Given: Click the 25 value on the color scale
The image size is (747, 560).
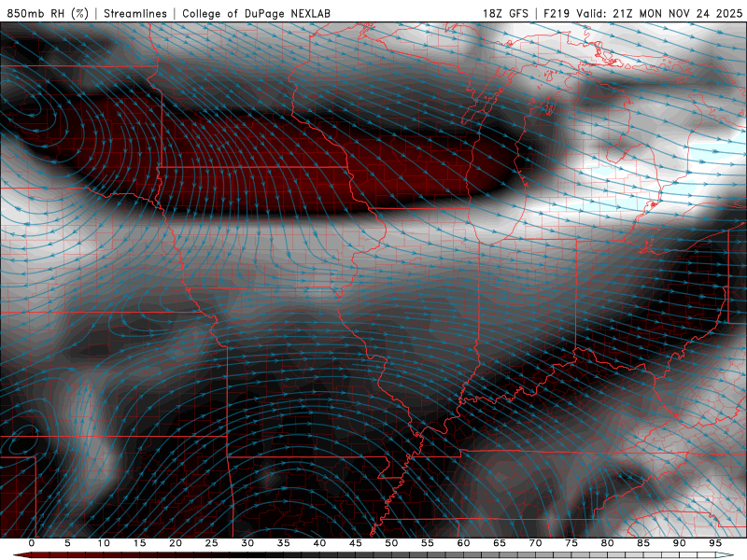Looking at the screenshot, I should [212, 543].
